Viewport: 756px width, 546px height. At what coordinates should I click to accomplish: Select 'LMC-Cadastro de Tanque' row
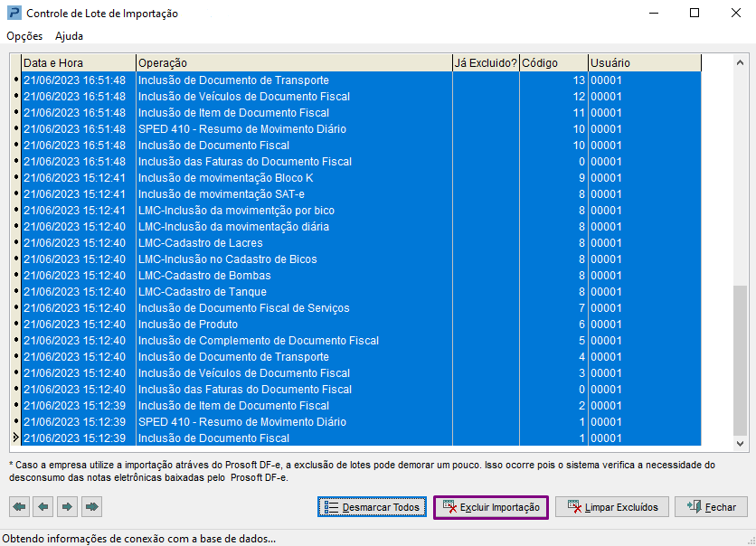361,292
